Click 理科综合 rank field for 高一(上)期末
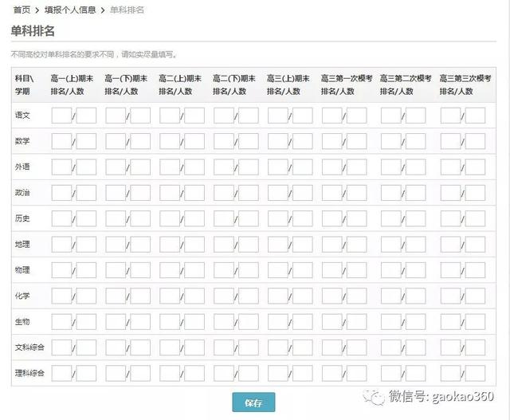 [x=61, y=373]
